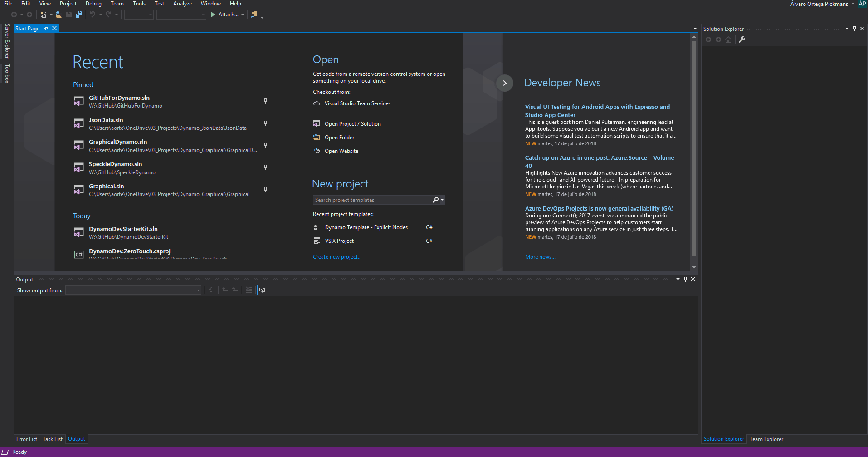
Task: Open the Attach button dropdown arrow
Action: pos(243,15)
